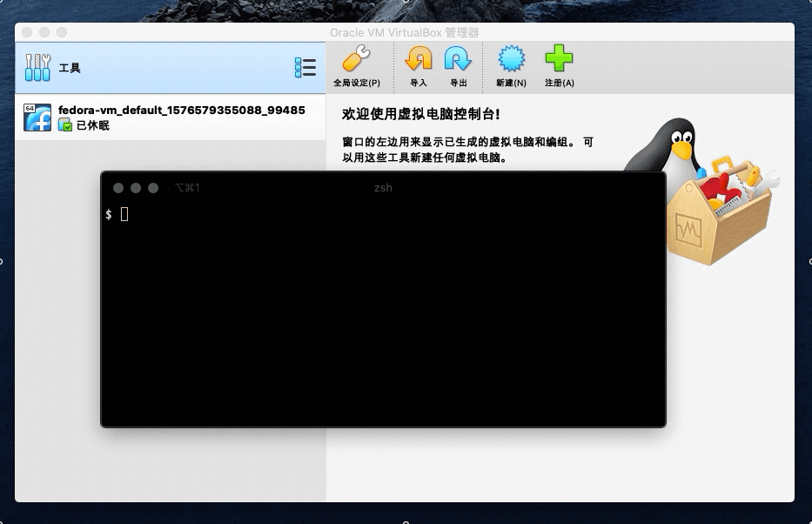Click the 工具 label in the sidebar
The width and height of the screenshot is (812, 524).
[x=70, y=68]
